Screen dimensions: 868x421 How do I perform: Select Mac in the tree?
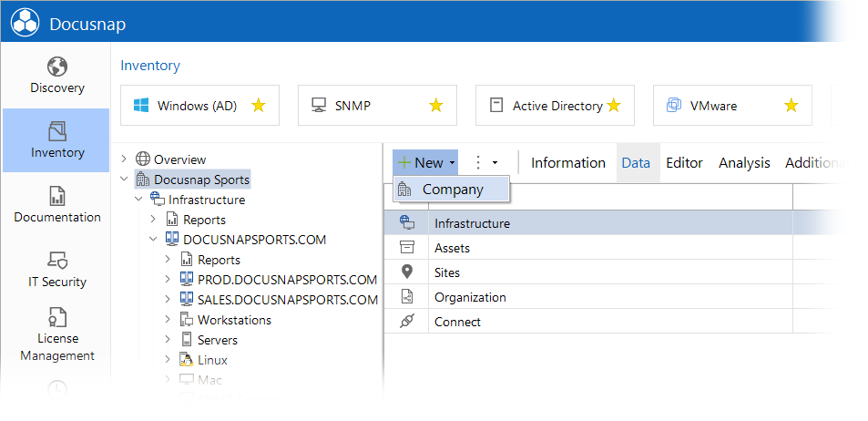pyautogui.click(x=209, y=380)
